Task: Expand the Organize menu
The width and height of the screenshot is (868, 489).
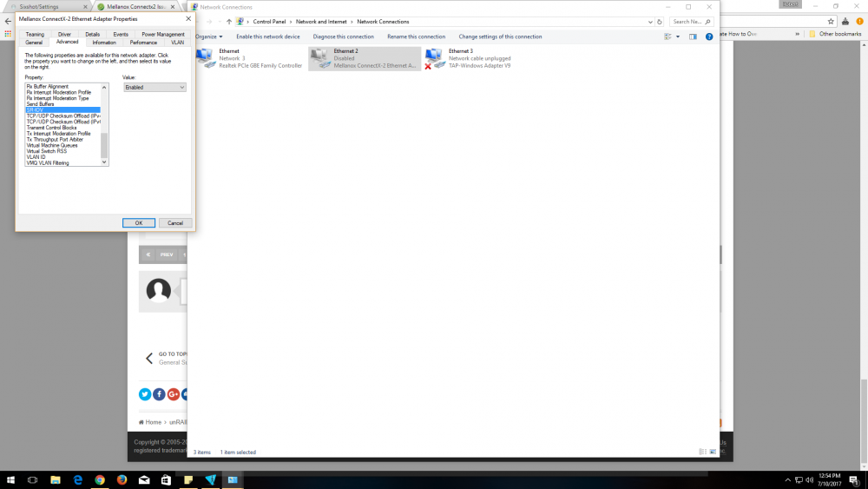Action: pyautogui.click(x=208, y=36)
